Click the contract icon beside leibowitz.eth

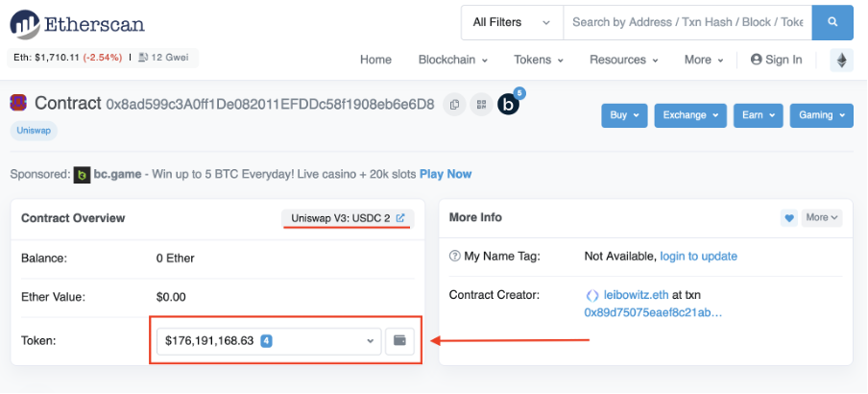[591, 295]
